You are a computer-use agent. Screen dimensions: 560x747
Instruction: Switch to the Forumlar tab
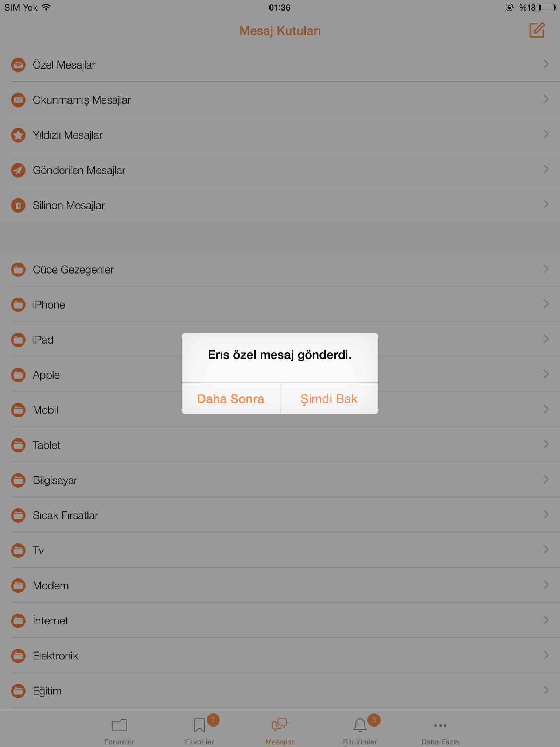(x=119, y=731)
